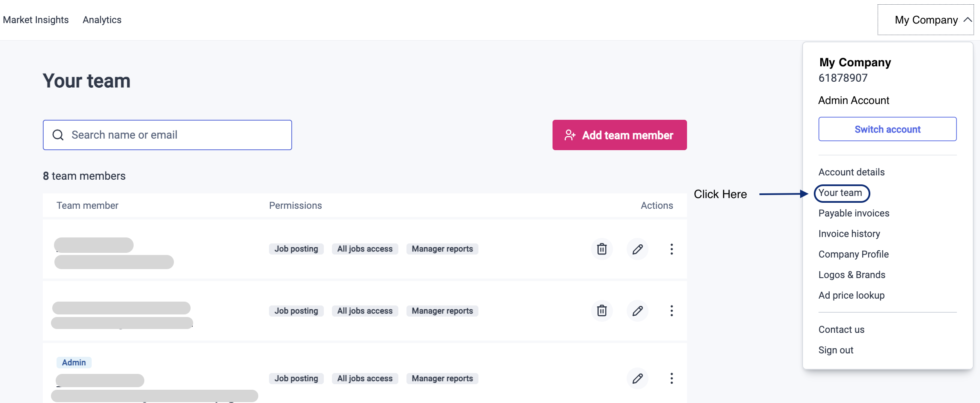
Task: Click the magnifying glass in the search bar
Action: (x=58, y=135)
